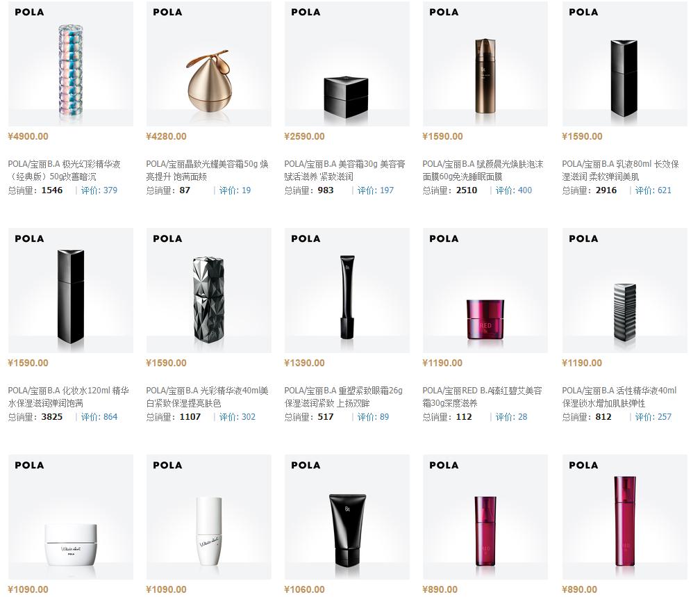Open the 极光幻彩精华液 product title link
Screen dimensions: 700x597
click(65, 170)
